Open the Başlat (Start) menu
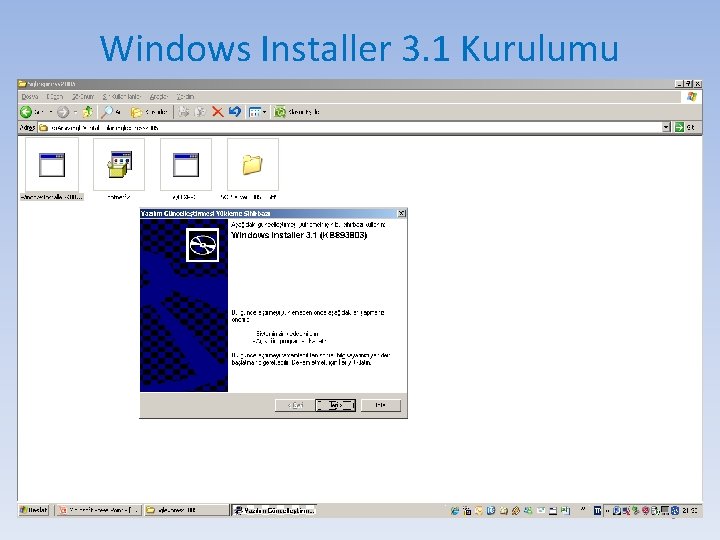The width and height of the screenshot is (720, 540). [34, 510]
